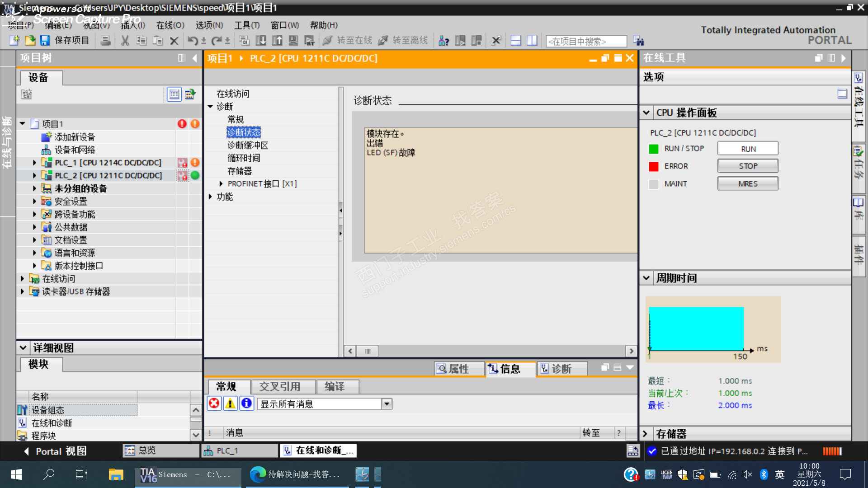Expand the PLC_1 CPU 1214C tree node
The height and width of the screenshot is (488, 868).
(34, 163)
